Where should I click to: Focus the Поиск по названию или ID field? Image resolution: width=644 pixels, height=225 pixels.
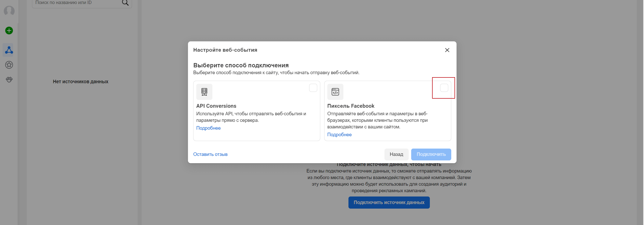(x=76, y=3)
